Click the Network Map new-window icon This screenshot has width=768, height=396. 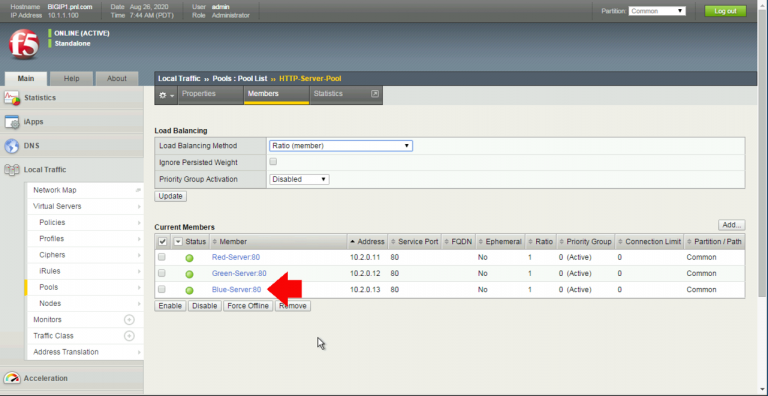[139, 190]
